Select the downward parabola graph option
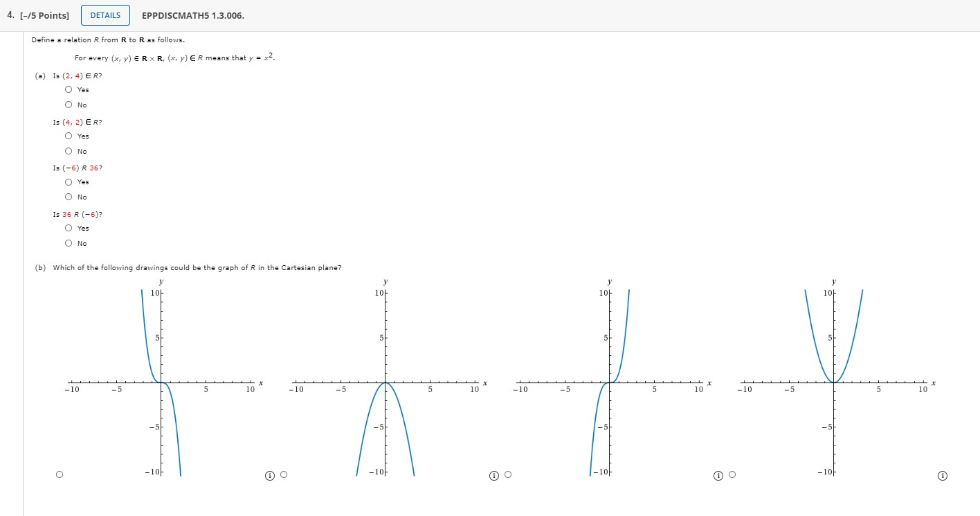This screenshot has width=980, height=516. coord(284,475)
